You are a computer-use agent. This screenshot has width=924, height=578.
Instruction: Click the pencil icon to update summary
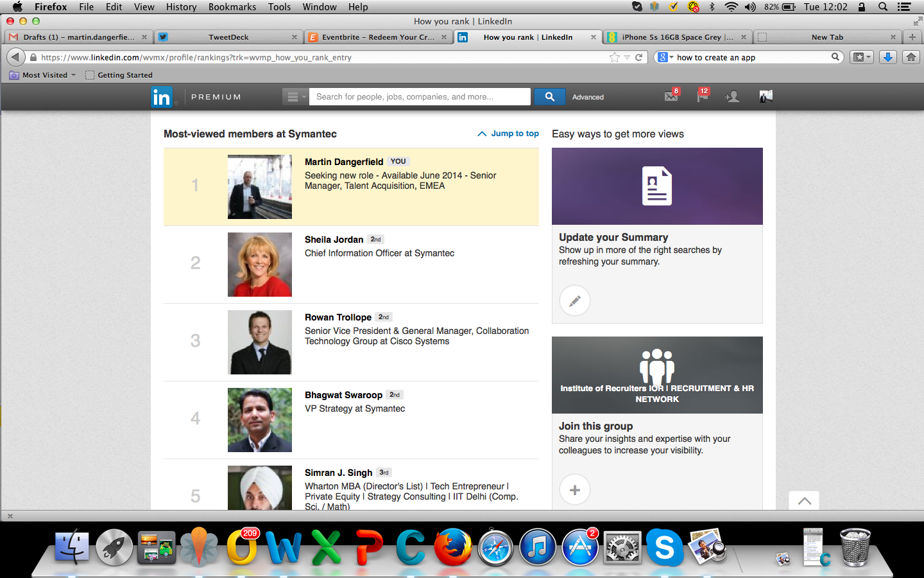click(x=575, y=300)
